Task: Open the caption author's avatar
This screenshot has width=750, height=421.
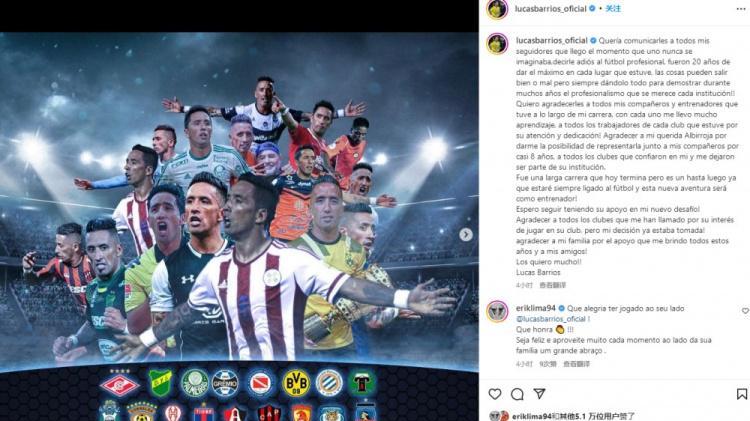Action: coord(497,44)
